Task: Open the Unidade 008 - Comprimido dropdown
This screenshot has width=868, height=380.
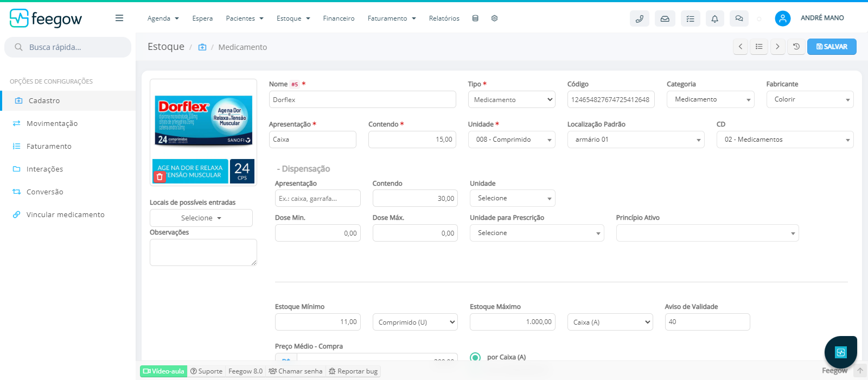Action: pos(512,140)
